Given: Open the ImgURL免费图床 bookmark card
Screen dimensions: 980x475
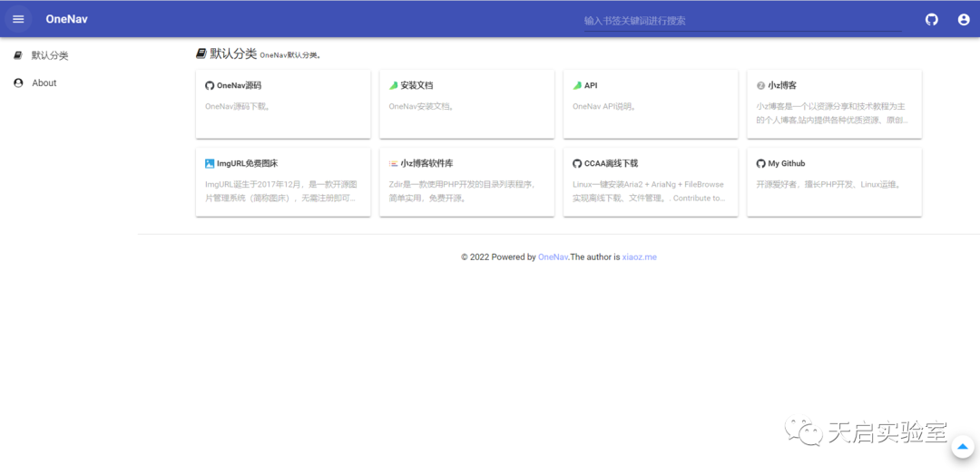Looking at the screenshot, I should click(283, 182).
